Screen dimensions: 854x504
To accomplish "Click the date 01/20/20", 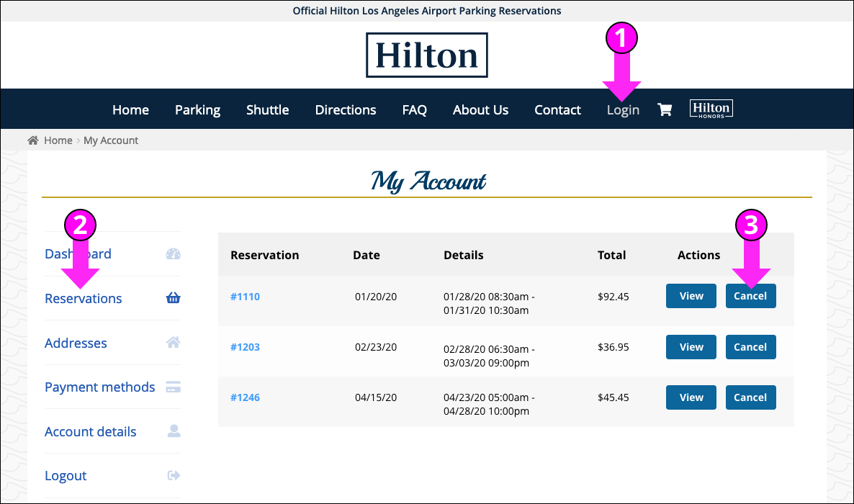I will click(376, 297).
